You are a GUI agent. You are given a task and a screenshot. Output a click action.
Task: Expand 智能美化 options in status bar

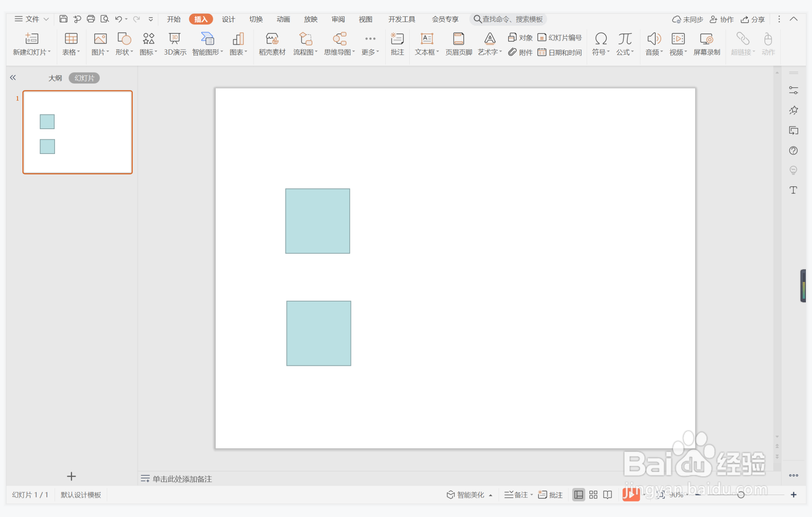[491, 495]
